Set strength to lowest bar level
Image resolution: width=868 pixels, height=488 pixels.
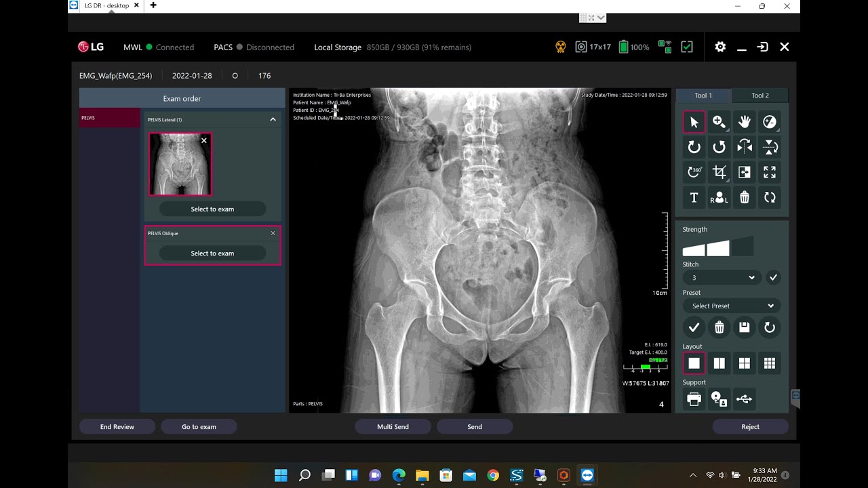[693, 249]
